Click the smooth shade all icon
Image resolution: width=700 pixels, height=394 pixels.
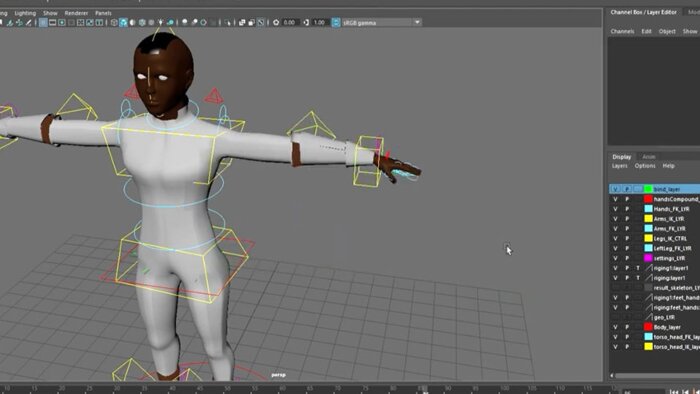(123, 22)
